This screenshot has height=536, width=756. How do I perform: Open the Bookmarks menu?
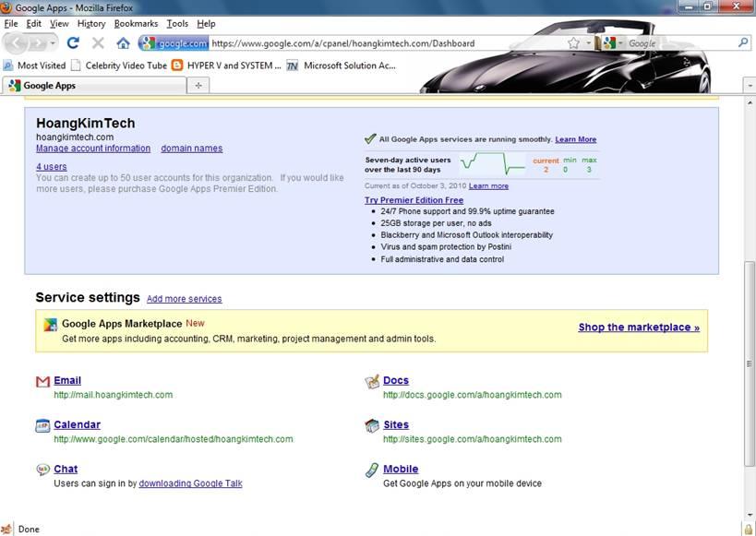click(x=136, y=24)
